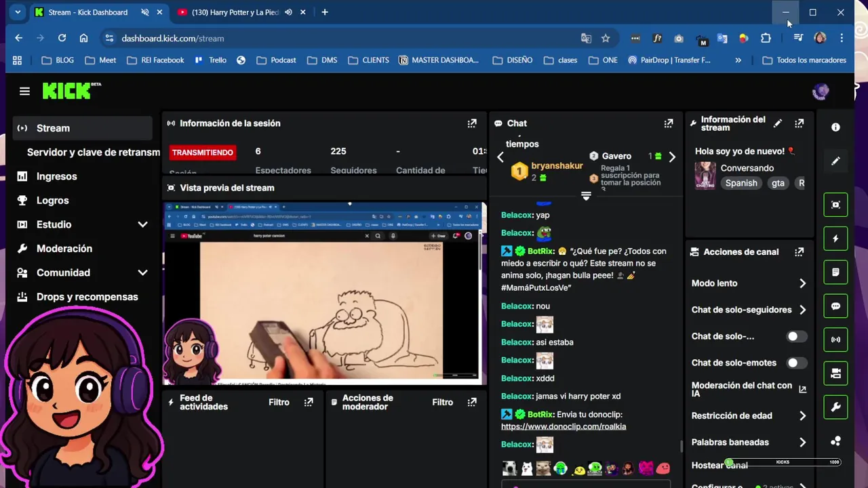Pop out the Acciones de canal panel
This screenshot has height=488, width=868.
coord(800,252)
